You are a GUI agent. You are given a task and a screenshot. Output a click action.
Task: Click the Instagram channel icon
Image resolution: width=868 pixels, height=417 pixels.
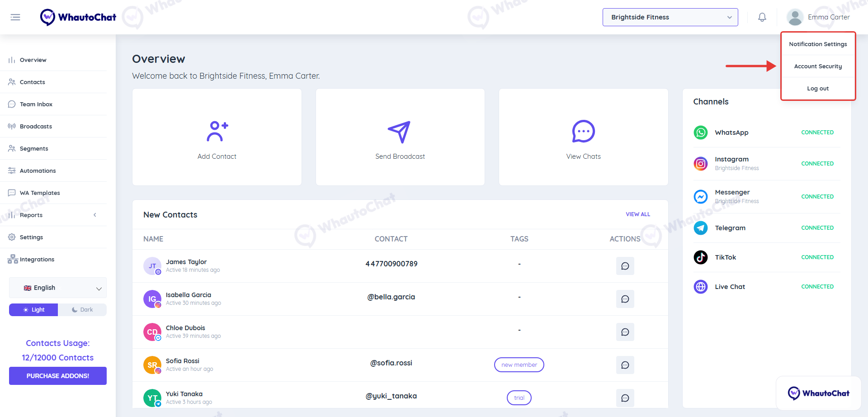701,163
